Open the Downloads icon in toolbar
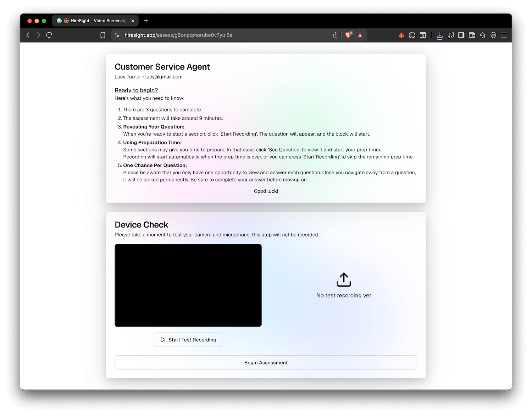Viewport: 532px width, 416px height. click(x=440, y=35)
